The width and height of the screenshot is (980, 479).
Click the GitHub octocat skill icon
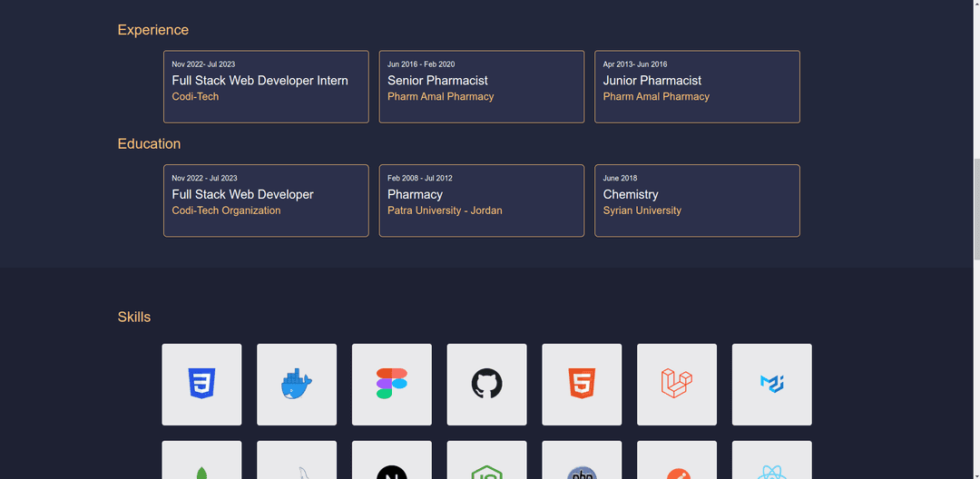(487, 384)
